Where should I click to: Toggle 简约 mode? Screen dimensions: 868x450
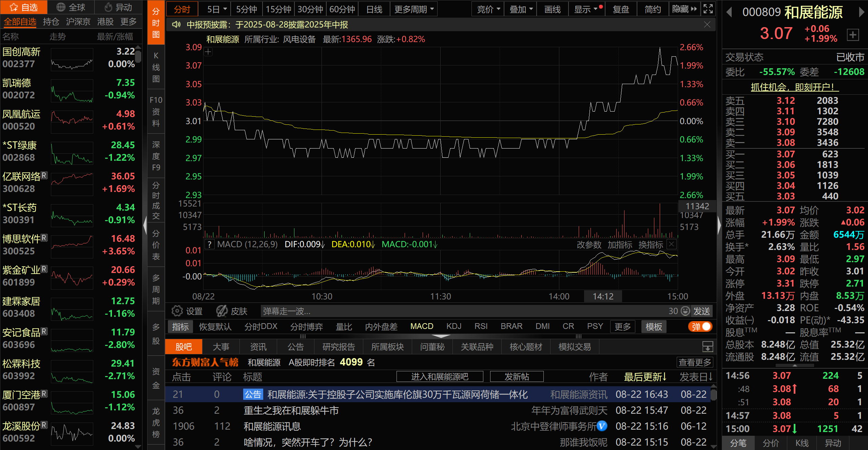(x=653, y=9)
